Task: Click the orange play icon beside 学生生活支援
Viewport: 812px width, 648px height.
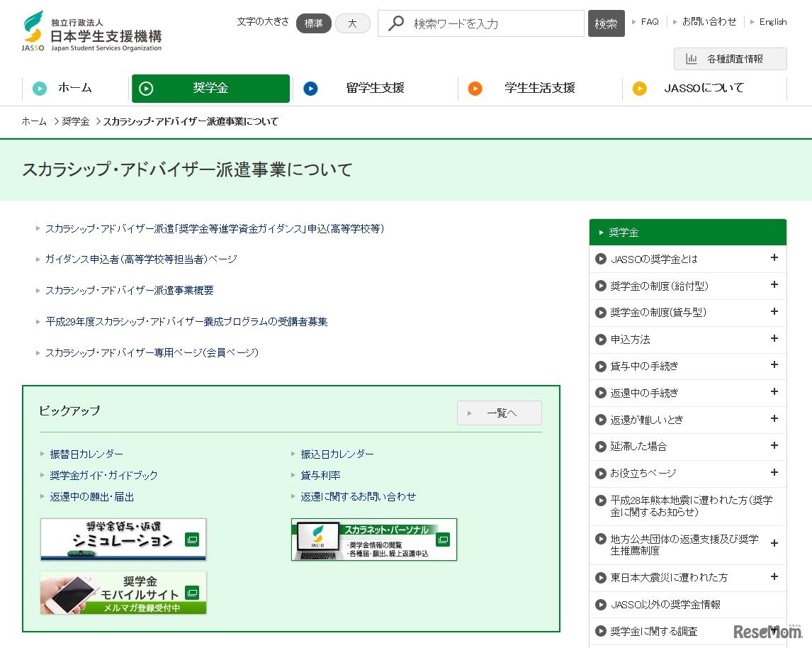Action: pos(475,88)
